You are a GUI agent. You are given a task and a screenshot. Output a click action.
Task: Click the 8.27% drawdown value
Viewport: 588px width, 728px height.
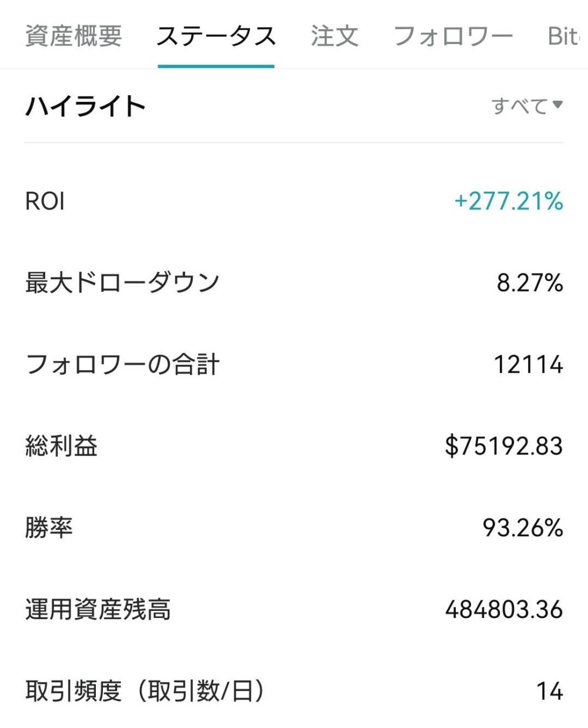coord(530,283)
